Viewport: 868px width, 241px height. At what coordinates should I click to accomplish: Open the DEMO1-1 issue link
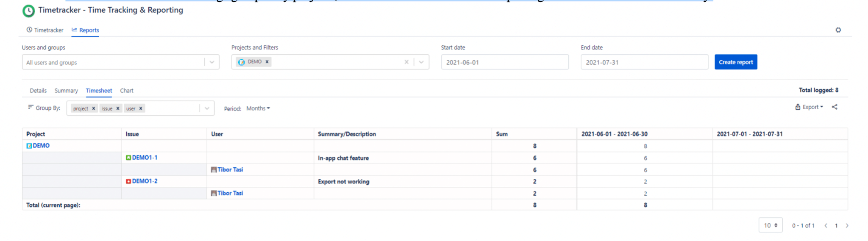tap(145, 158)
